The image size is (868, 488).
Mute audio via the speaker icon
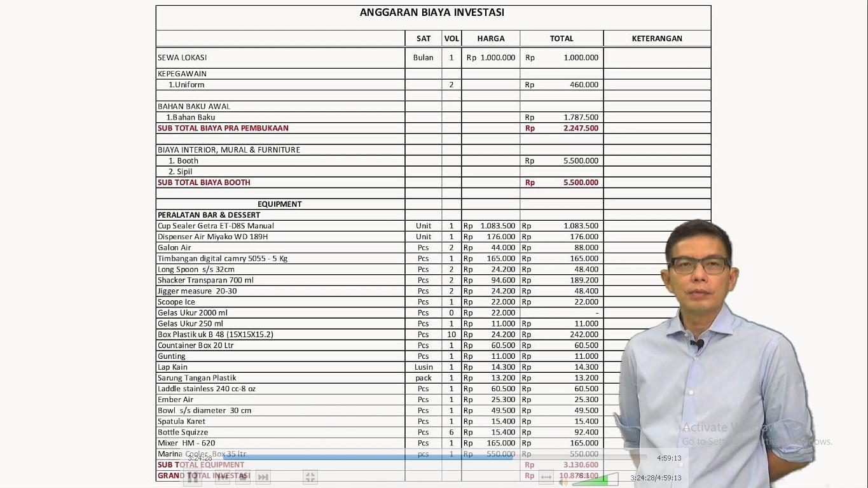coord(563,482)
